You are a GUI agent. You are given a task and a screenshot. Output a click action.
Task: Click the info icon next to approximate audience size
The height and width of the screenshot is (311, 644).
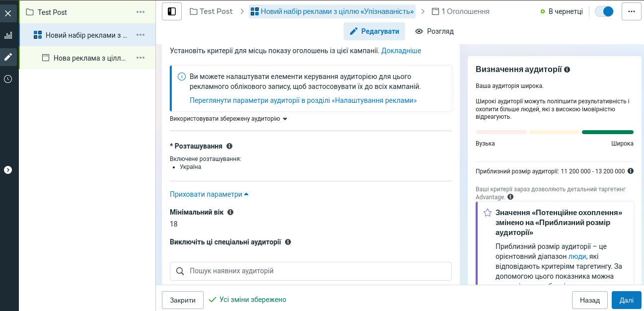click(x=631, y=171)
